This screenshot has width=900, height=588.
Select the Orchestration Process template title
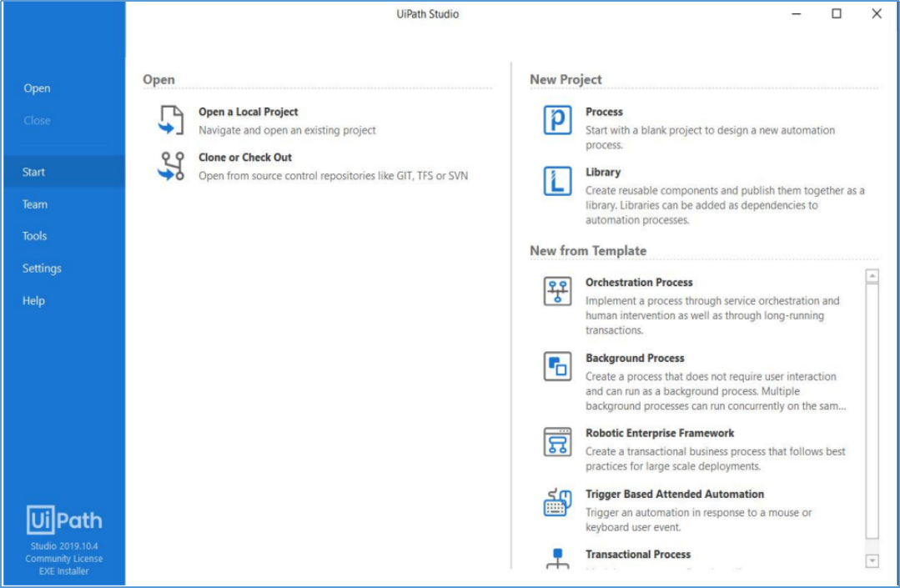[639, 282]
